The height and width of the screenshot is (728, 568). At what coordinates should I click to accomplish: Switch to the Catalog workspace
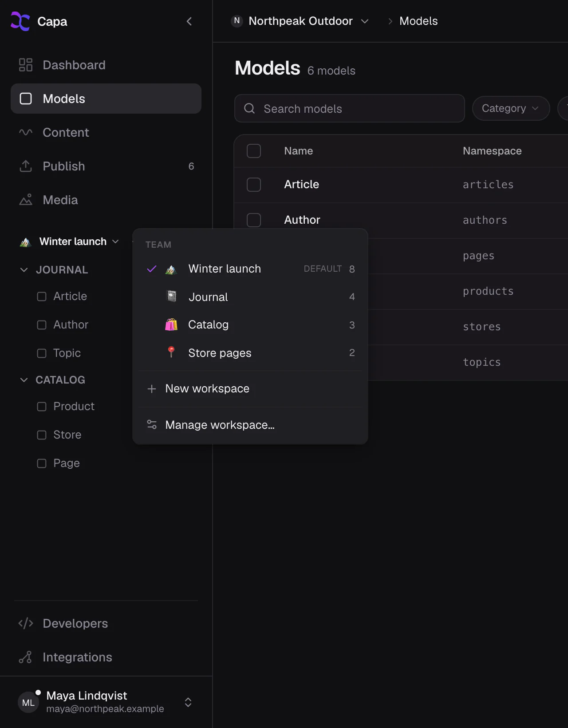[x=250, y=324]
